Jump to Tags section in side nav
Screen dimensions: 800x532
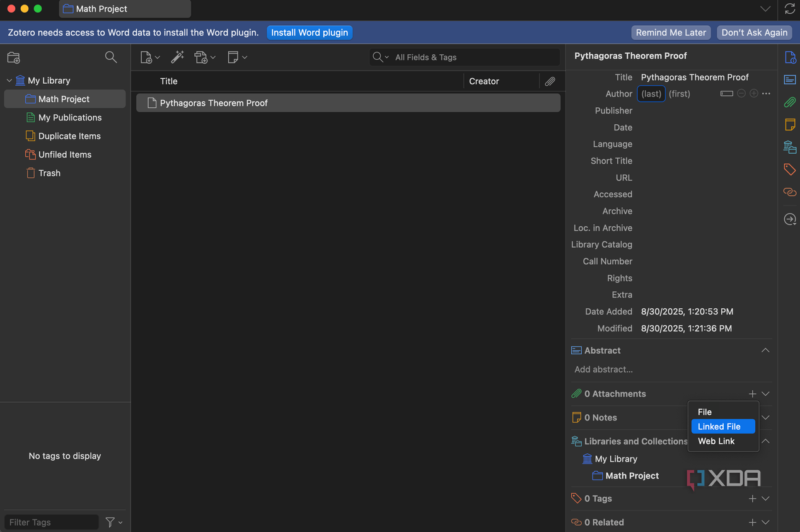click(x=790, y=169)
